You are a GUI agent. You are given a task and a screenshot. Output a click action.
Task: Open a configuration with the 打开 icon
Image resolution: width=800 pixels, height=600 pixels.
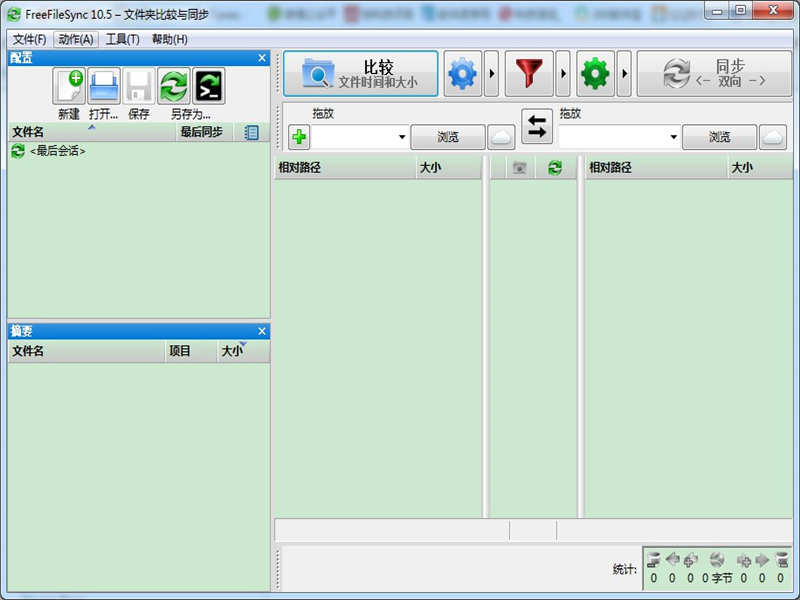click(104, 86)
